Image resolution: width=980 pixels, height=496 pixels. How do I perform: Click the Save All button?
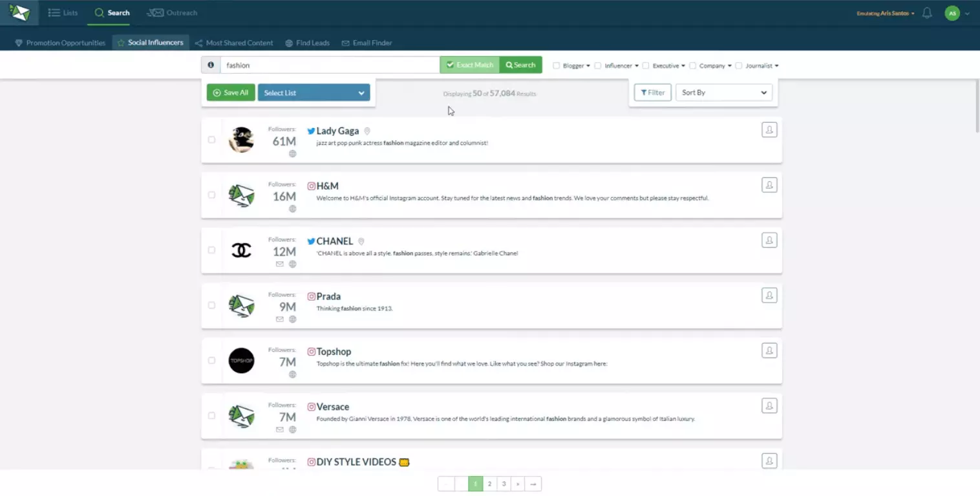(231, 92)
